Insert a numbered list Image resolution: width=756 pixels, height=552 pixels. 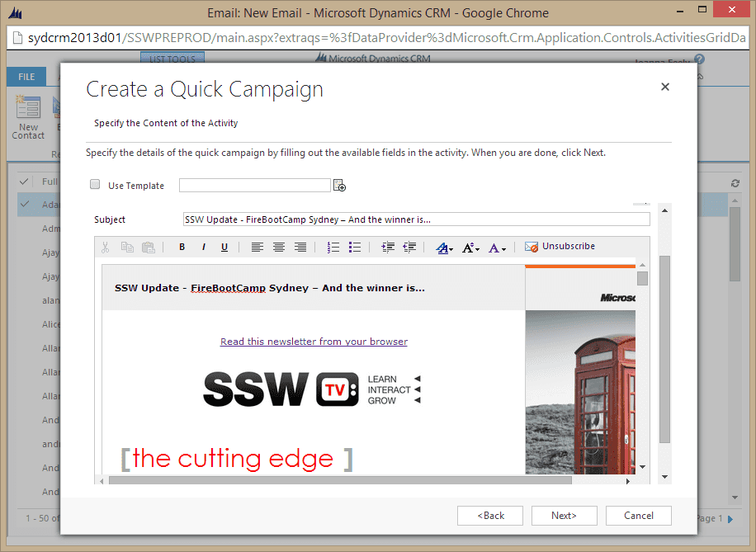(333, 247)
